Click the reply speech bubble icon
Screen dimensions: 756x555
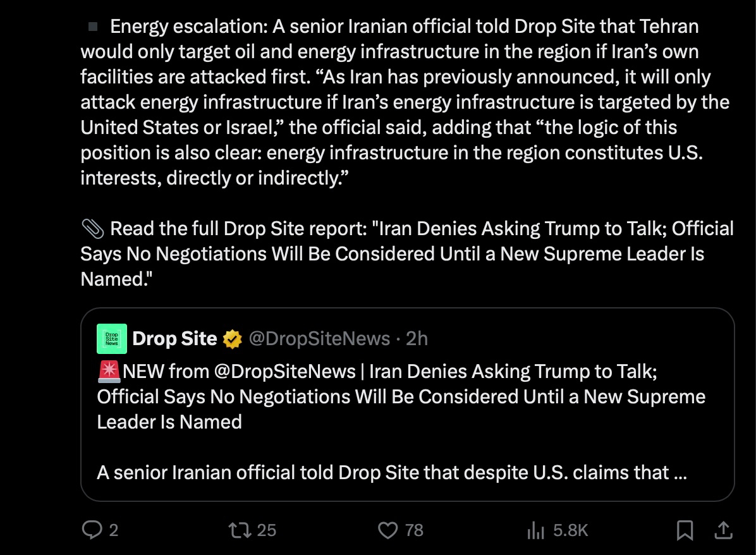click(92, 530)
